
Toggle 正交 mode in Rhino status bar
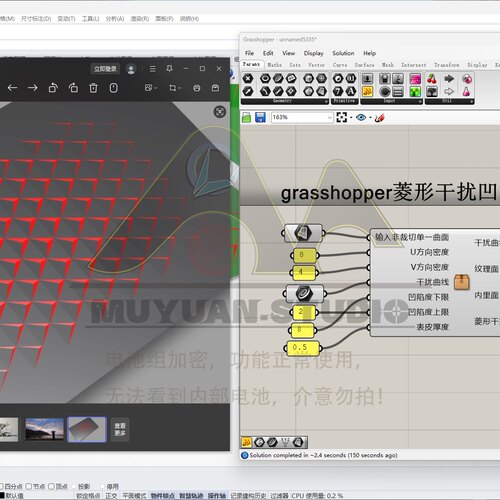[111, 496]
